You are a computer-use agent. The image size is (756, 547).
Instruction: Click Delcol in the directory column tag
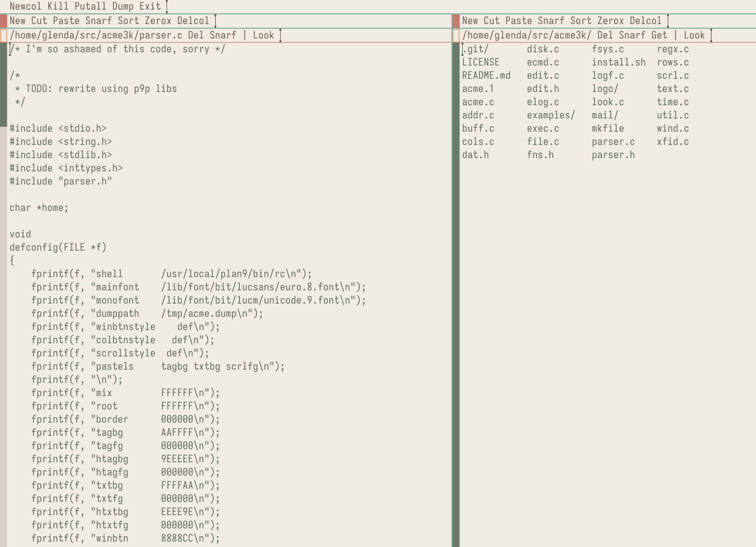point(646,21)
